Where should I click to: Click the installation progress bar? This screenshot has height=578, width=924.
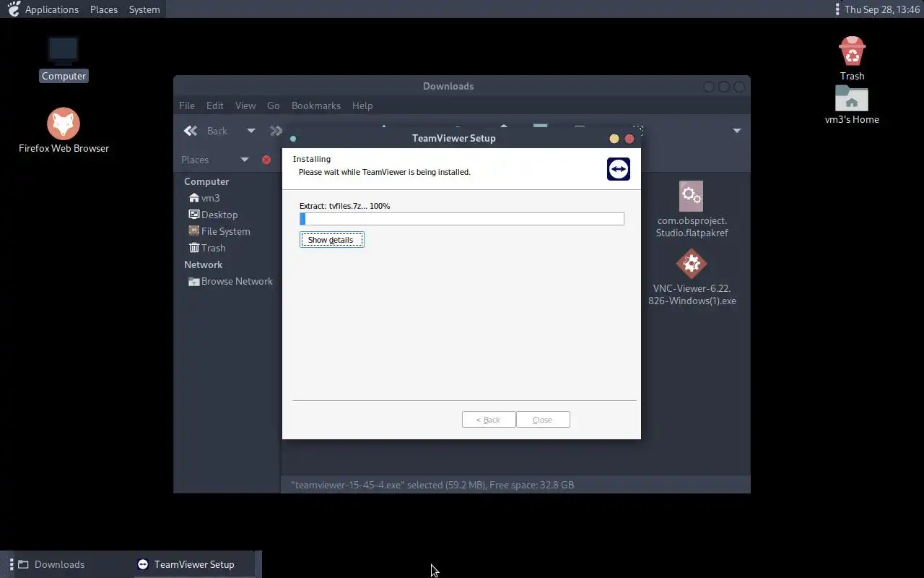462,219
